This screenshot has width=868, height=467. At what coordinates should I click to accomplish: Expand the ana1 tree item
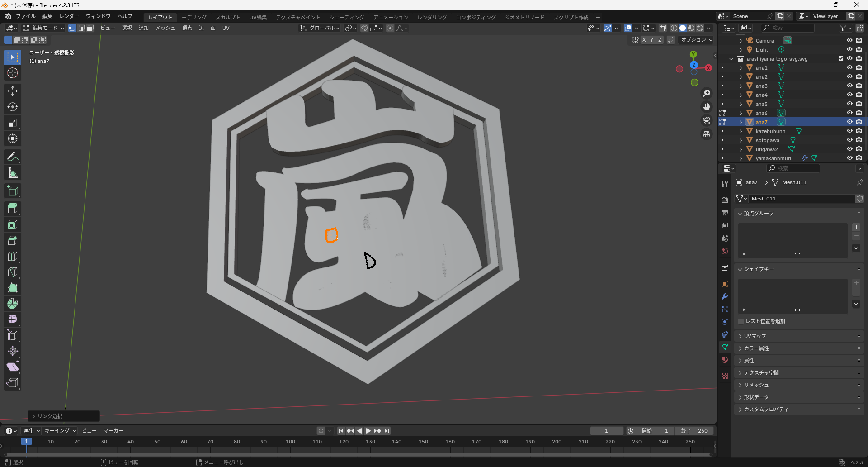[741, 68]
